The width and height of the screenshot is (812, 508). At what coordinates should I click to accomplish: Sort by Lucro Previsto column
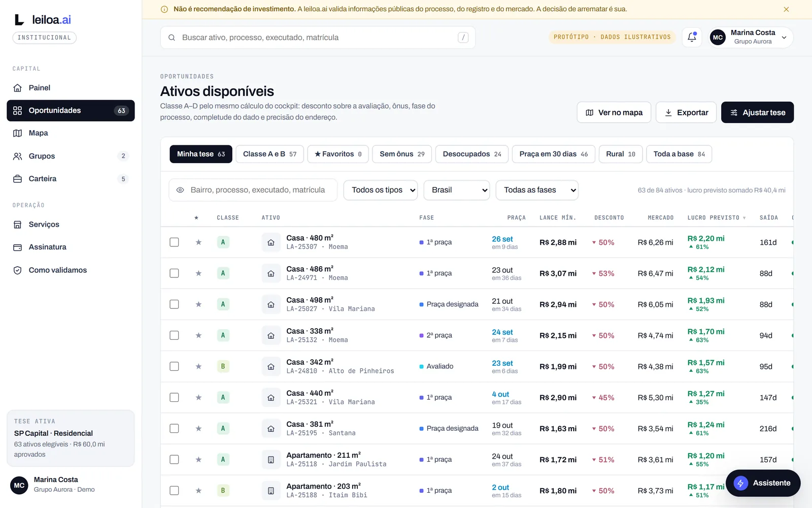717,217
